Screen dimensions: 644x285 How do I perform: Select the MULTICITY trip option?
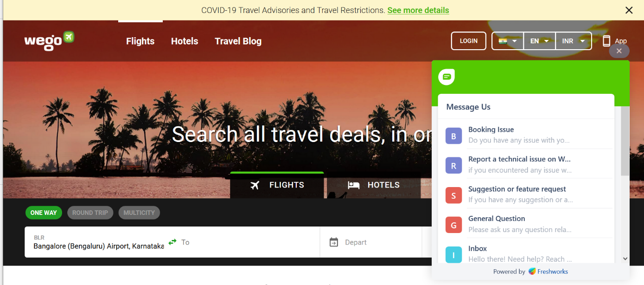(x=139, y=213)
